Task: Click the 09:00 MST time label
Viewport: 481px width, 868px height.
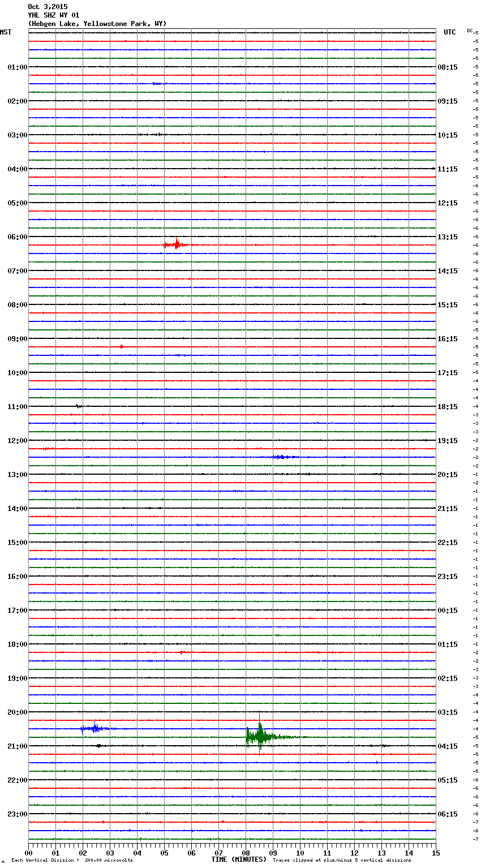Action: click(x=18, y=339)
